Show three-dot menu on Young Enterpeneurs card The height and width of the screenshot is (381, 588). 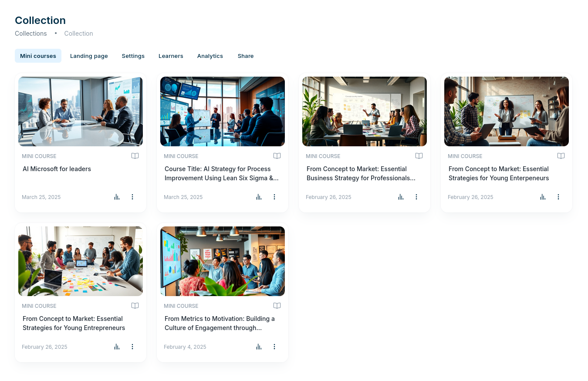[558, 197]
